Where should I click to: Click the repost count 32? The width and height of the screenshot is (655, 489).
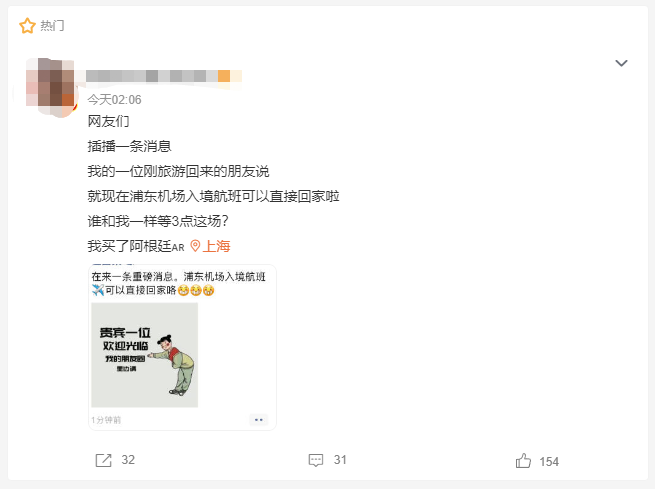coord(128,460)
